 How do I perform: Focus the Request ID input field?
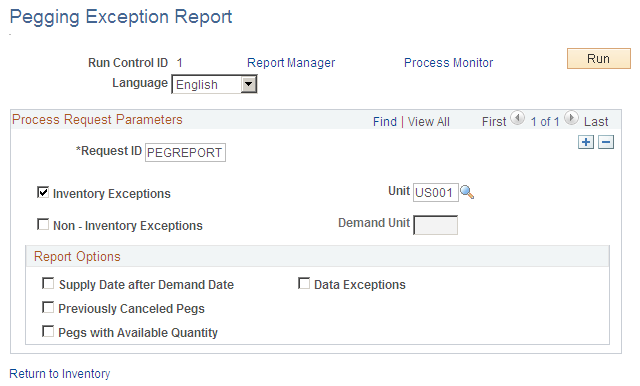pyautogui.click(x=185, y=153)
